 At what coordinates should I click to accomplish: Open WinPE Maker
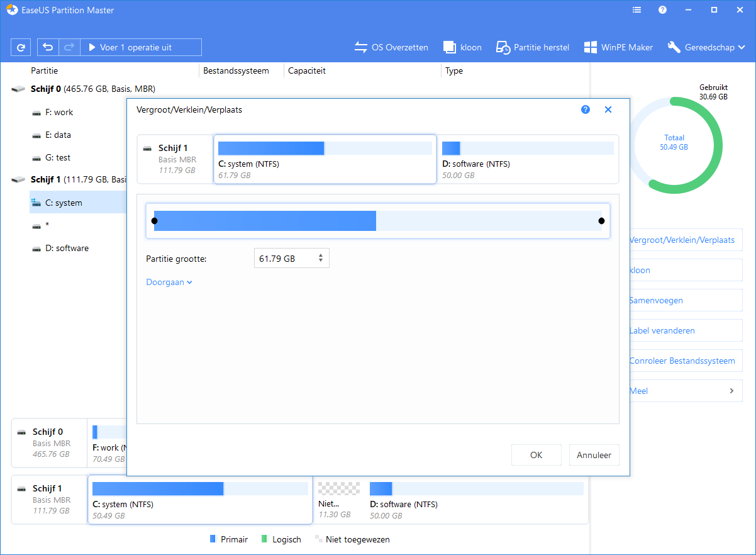pyautogui.click(x=618, y=47)
